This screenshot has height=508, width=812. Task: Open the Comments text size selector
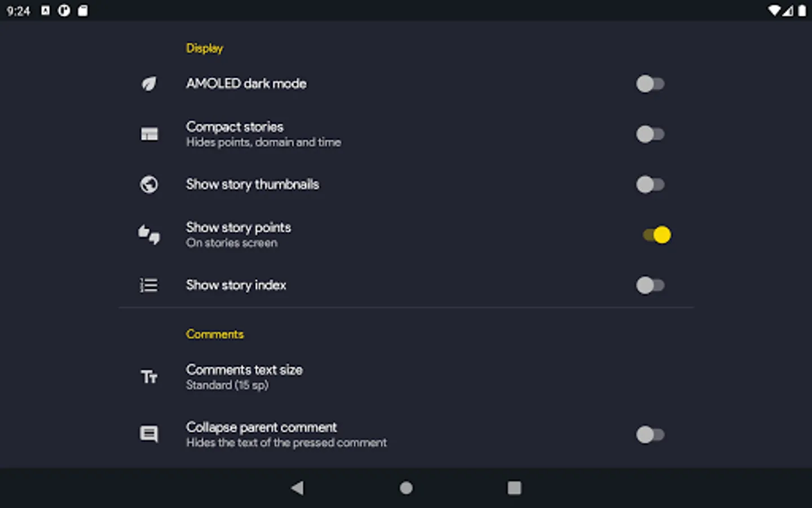coord(244,376)
